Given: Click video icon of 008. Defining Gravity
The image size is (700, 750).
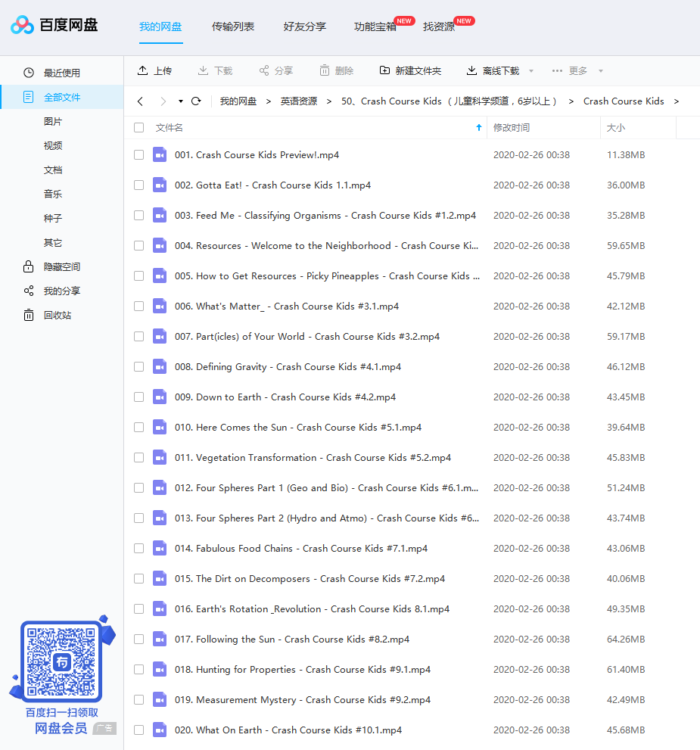Looking at the screenshot, I should [159, 367].
